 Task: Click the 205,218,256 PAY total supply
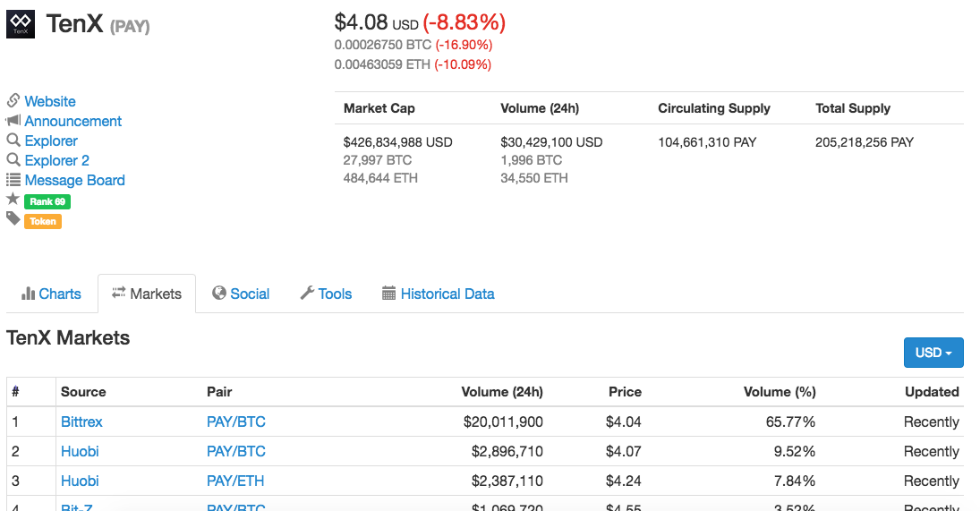(865, 141)
